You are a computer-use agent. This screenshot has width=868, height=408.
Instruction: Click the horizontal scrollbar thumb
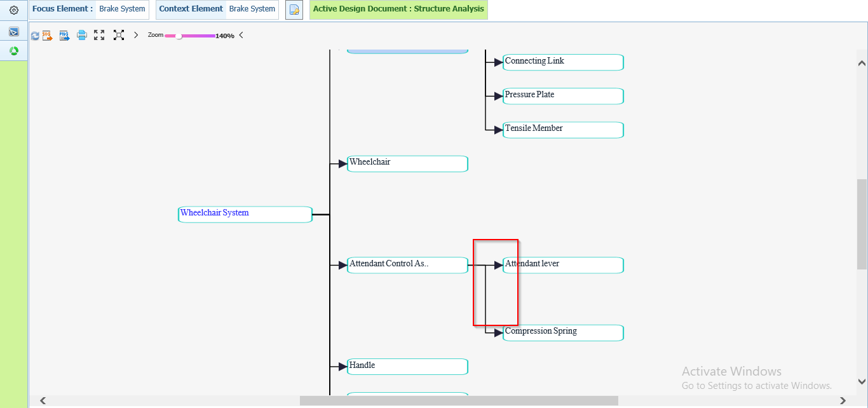(x=459, y=400)
